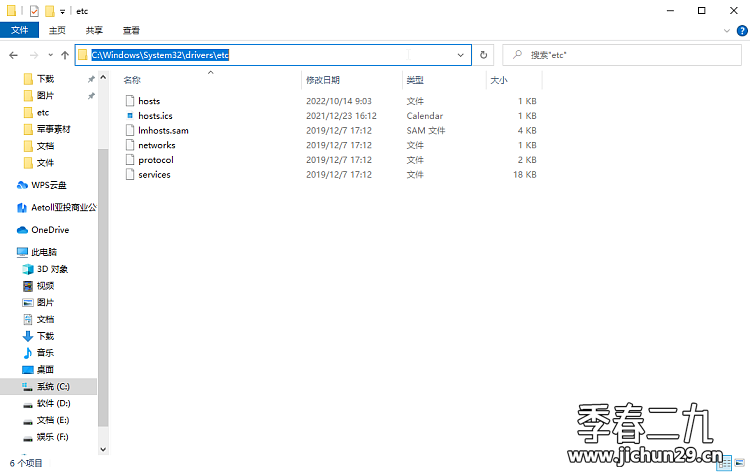The width and height of the screenshot is (750, 472).
Task: Open Quick Access Toolbar customize dropdown
Action: (x=62, y=11)
